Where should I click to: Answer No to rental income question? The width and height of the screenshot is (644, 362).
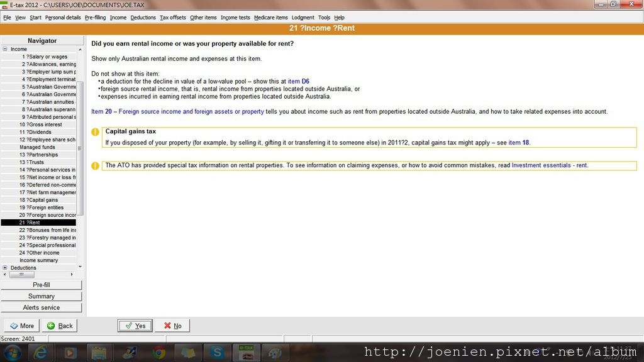172,326
